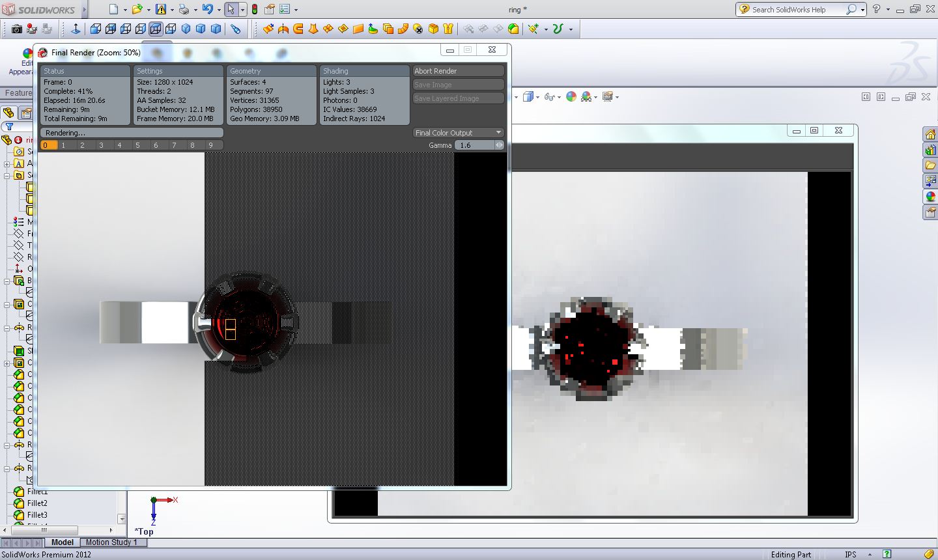
Task: Adjust the Gamma 1.6 slider
Action: point(474,145)
